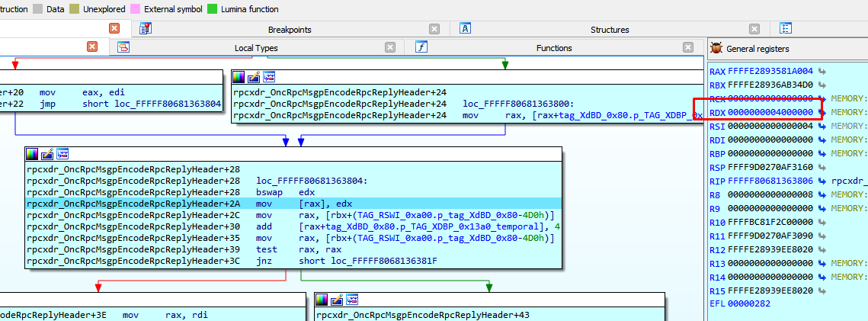The image size is (868, 321).
Task: Click the Functions tab icon
Action: click(421, 47)
